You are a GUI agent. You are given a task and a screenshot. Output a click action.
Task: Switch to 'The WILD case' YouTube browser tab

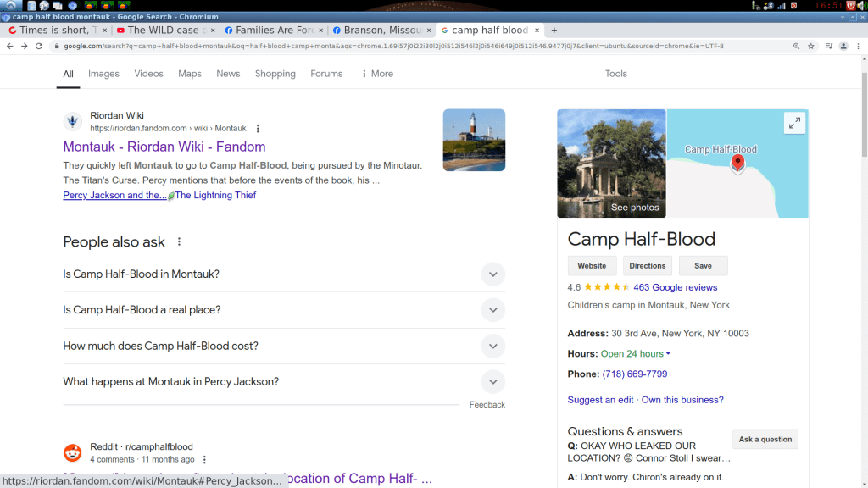(x=161, y=30)
